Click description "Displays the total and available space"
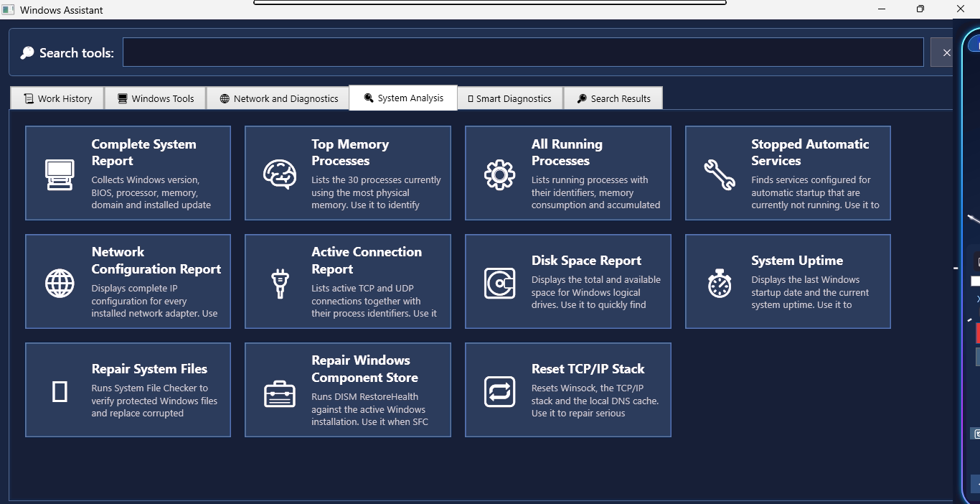The image size is (980, 504). coord(595,292)
